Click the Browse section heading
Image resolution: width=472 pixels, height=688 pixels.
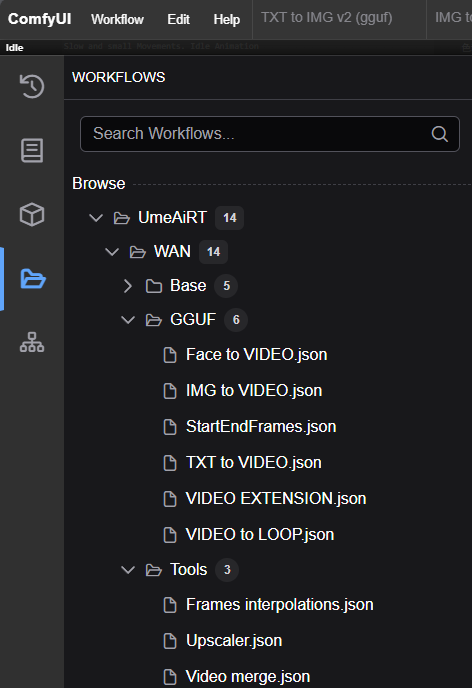click(x=99, y=183)
